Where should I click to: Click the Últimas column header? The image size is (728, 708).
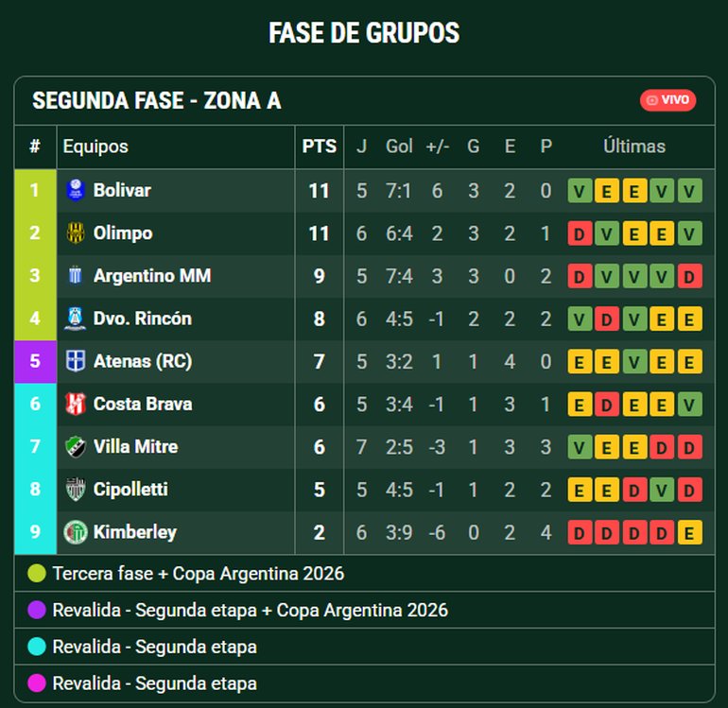634,147
